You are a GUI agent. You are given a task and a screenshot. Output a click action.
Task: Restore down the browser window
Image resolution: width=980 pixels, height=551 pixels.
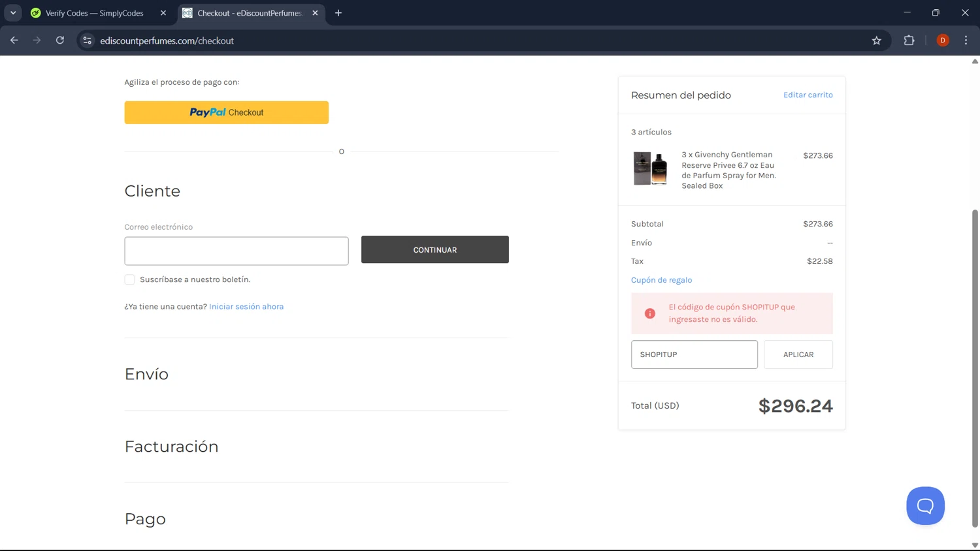coord(936,13)
